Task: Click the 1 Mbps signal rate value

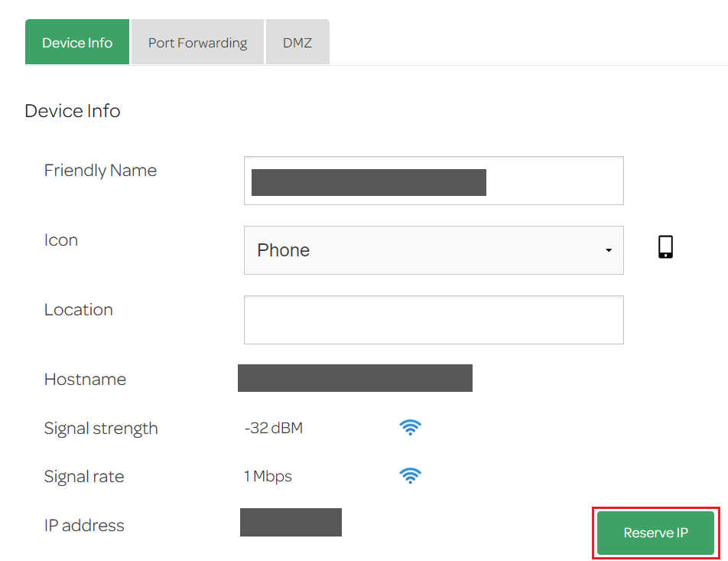Action: [x=267, y=475]
